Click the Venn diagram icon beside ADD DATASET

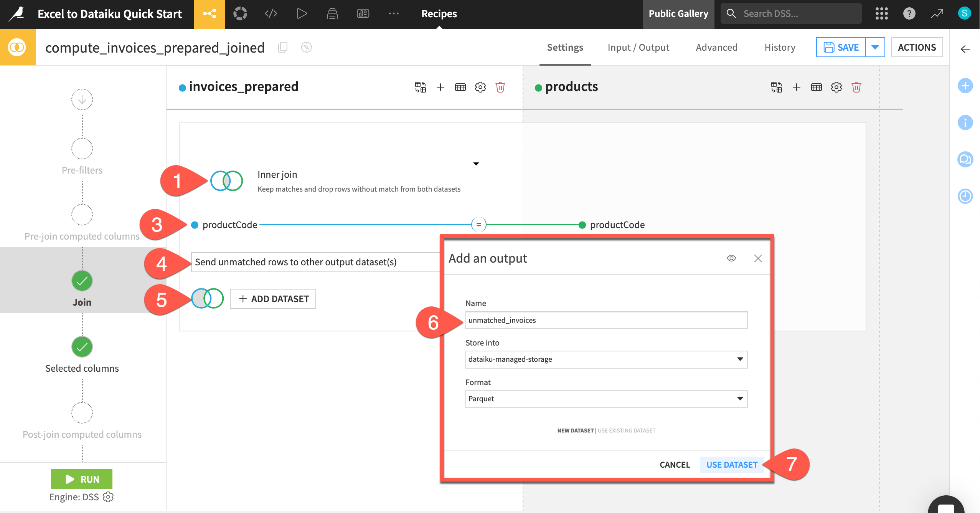207,298
